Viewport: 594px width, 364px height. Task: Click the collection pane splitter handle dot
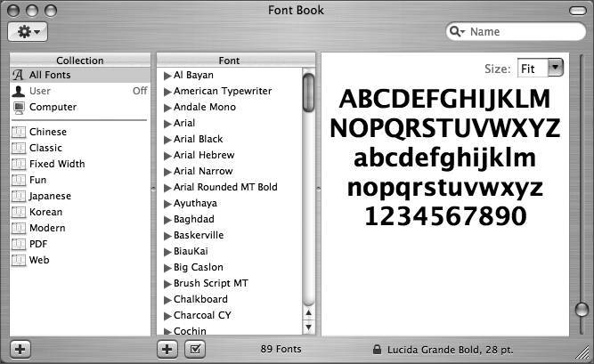coord(153,189)
